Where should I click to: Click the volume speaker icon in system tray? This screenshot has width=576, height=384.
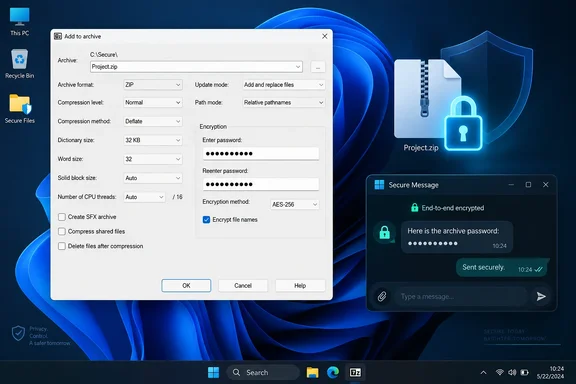(512, 372)
